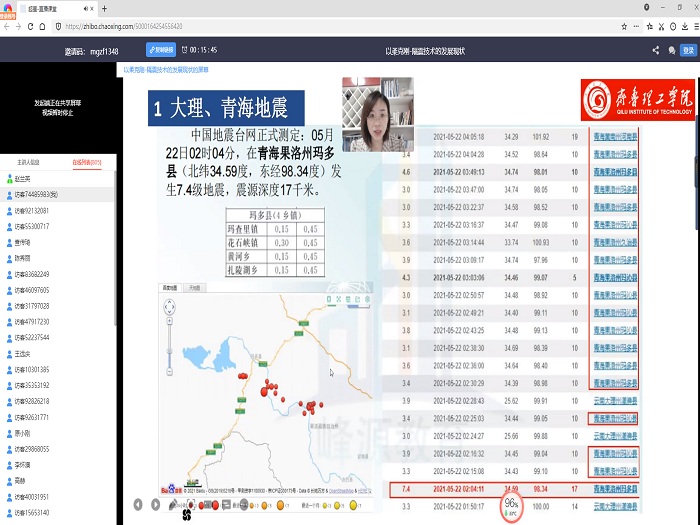Viewport: 700px width, 525px height.
Task: Open the top 青海果洛州玛多县 link
Action: 614,137
